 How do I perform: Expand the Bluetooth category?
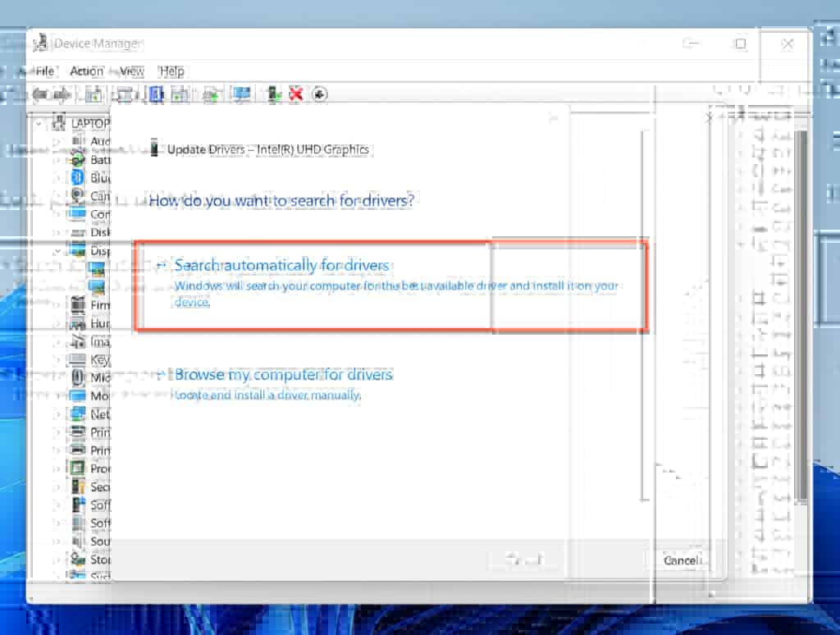[x=57, y=178]
